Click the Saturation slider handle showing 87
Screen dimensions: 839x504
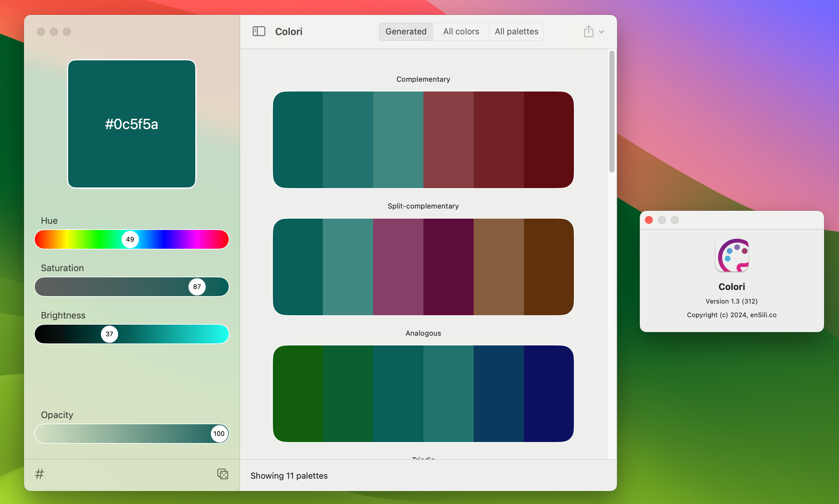(x=197, y=286)
